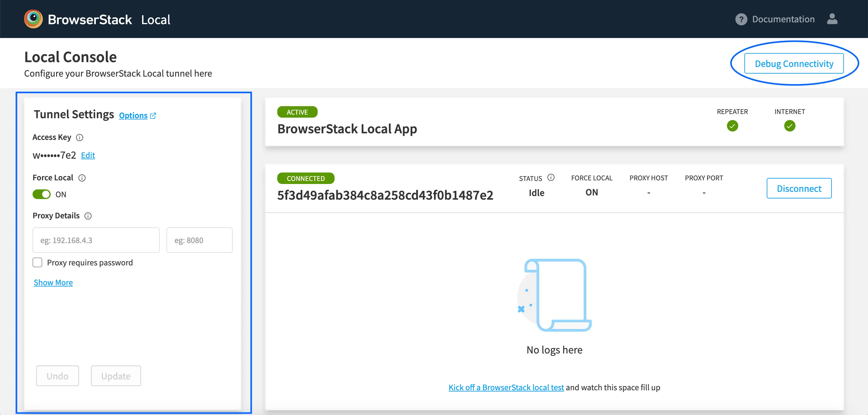The width and height of the screenshot is (868, 415).
Task: Toggle the Force Local switch off
Action: point(42,195)
